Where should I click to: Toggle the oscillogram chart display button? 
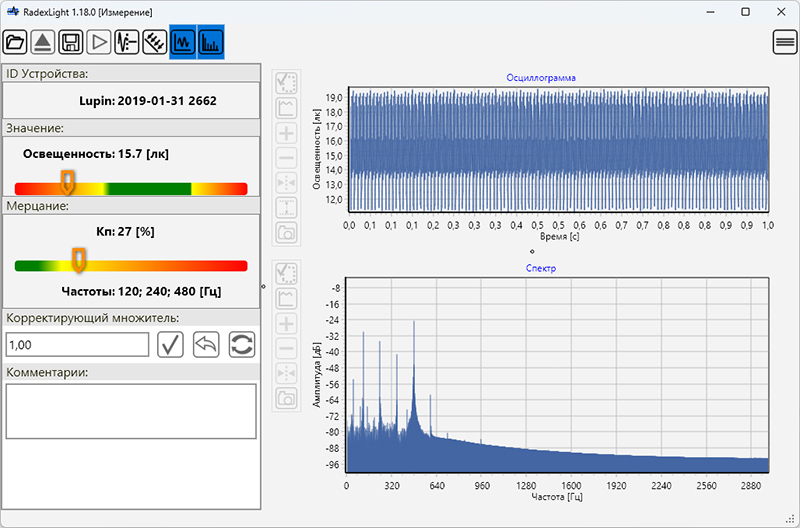pyautogui.click(x=183, y=42)
